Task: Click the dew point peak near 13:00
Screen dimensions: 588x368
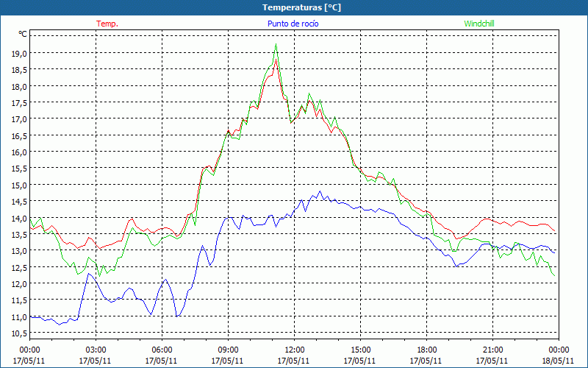Action: tap(320, 191)
